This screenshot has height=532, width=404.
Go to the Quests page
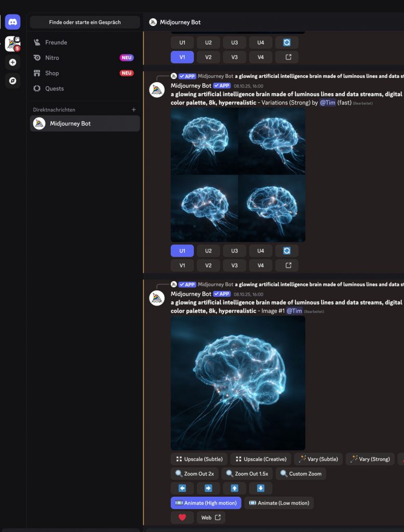point(55,88)
